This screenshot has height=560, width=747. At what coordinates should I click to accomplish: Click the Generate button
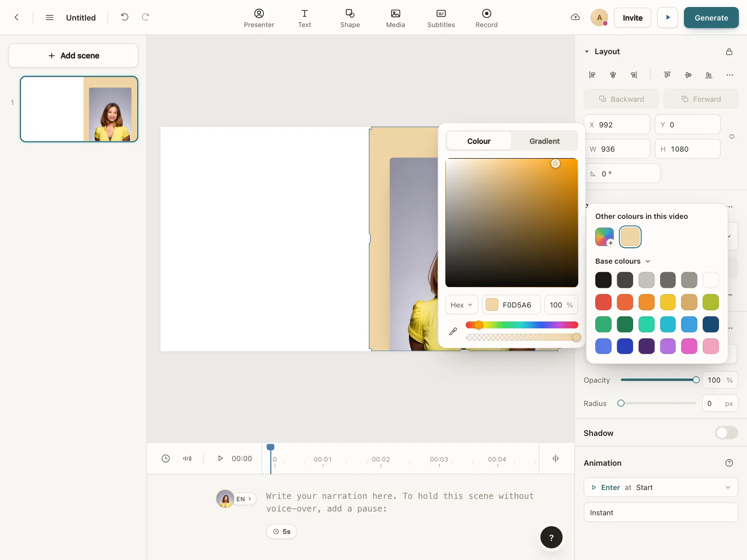712,18
